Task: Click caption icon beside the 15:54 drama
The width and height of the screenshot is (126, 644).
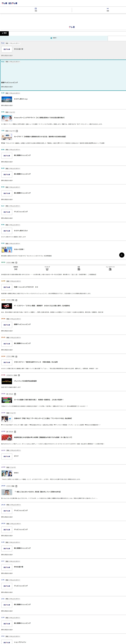Action: (x=16, y=356)
